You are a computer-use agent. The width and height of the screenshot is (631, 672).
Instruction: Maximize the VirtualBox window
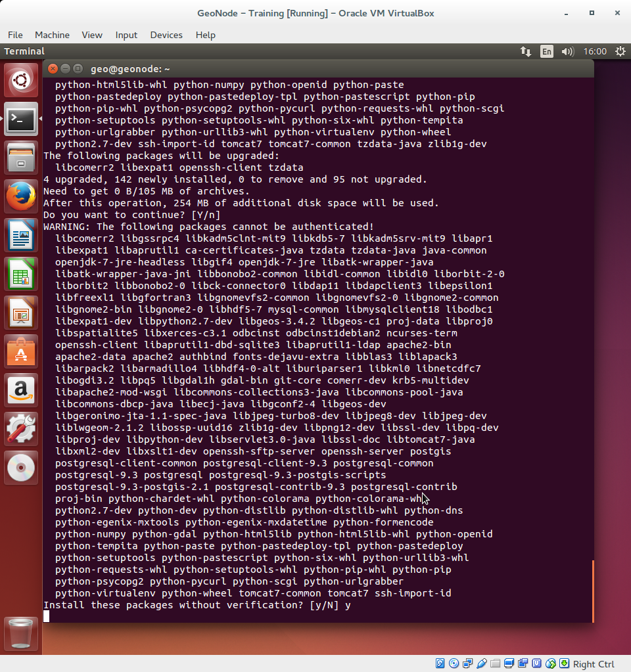592,13
